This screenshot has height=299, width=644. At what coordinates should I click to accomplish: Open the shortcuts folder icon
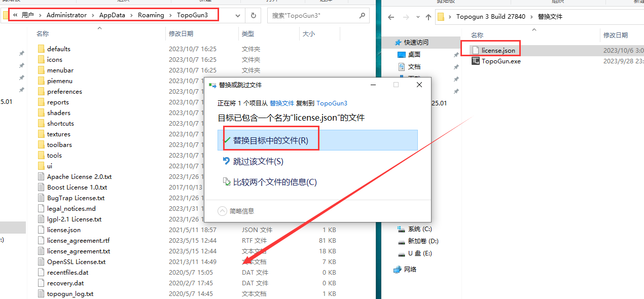[x=42, y=123]
